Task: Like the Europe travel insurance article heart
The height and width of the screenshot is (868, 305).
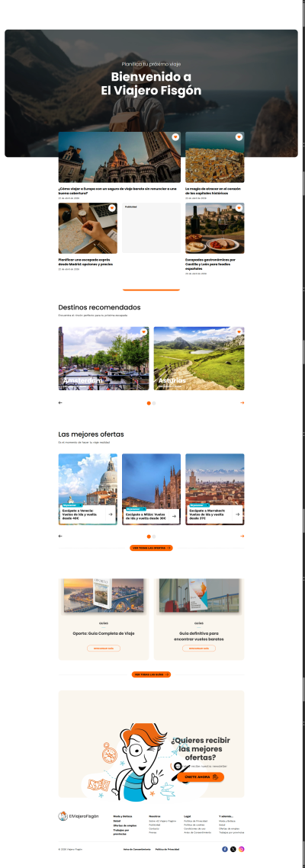Action: coord(175,136)
